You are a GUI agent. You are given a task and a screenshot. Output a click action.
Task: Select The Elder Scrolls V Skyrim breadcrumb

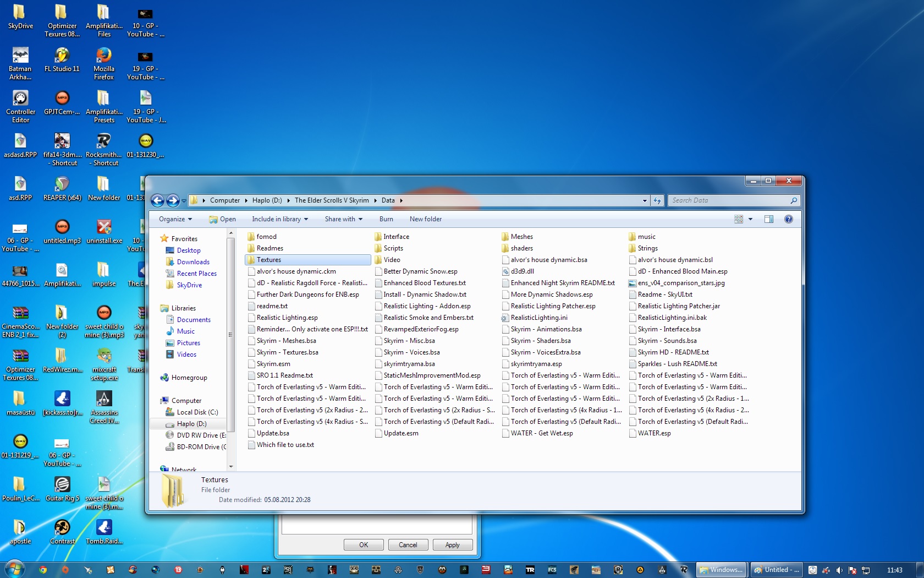(332, 200)
